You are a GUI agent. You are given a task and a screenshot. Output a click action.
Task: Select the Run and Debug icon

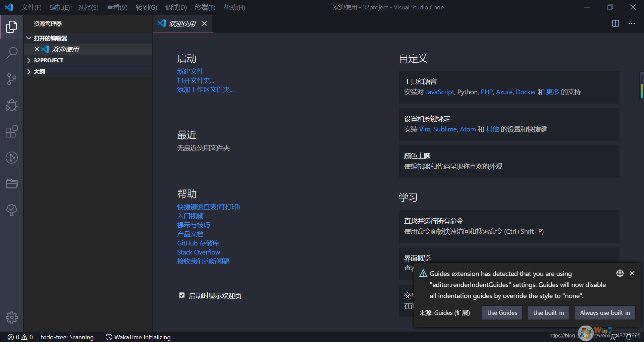pos(12,105)
